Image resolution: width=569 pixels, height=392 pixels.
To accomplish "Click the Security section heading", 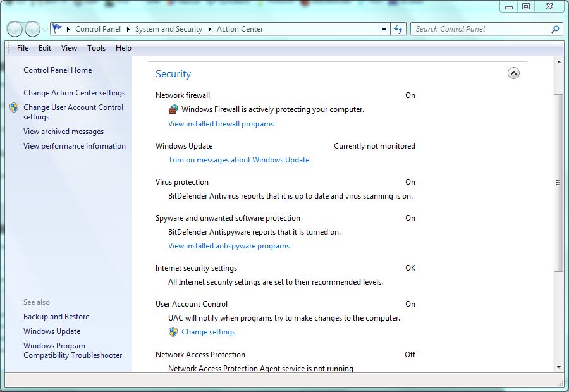I will click(x=173, y=74).
